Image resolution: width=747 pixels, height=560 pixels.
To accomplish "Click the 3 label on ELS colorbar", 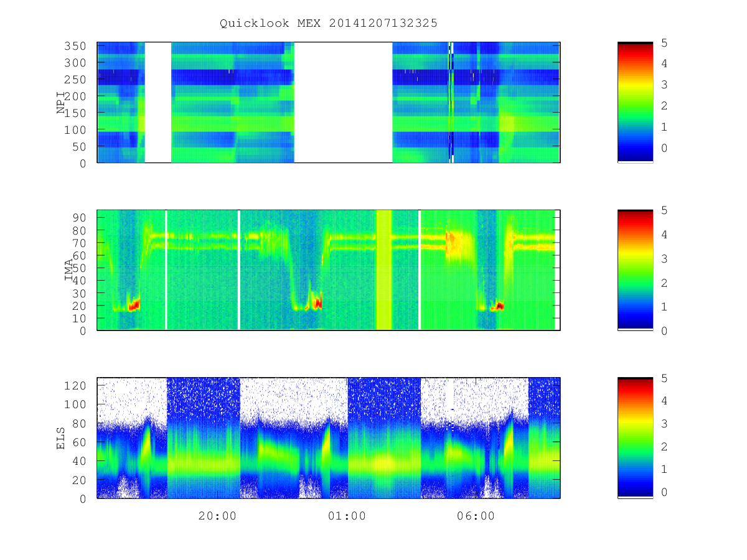I will [664, 423].
